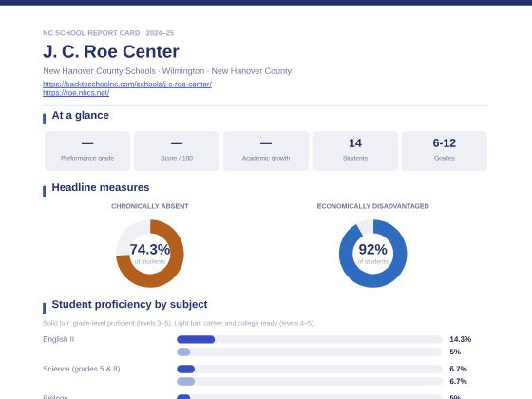Click the 14 Students card
Image resolution: width=532 pixels, height=399 pixels.
coord(355,151)
